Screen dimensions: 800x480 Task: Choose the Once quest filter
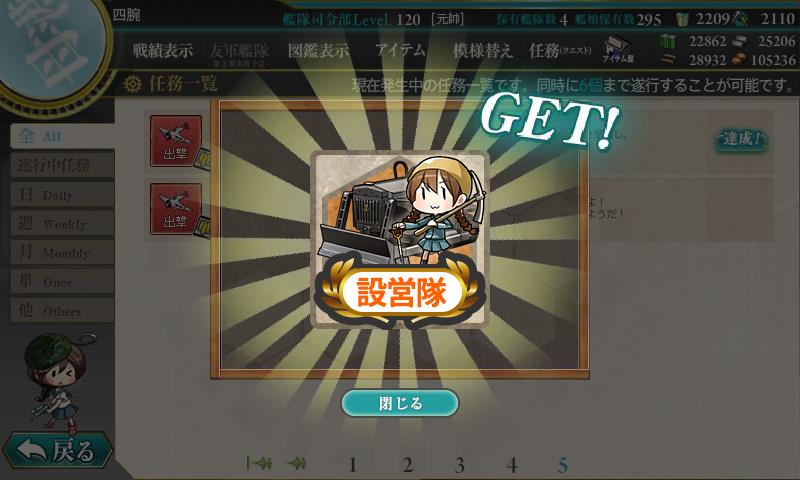click(62, 282)
